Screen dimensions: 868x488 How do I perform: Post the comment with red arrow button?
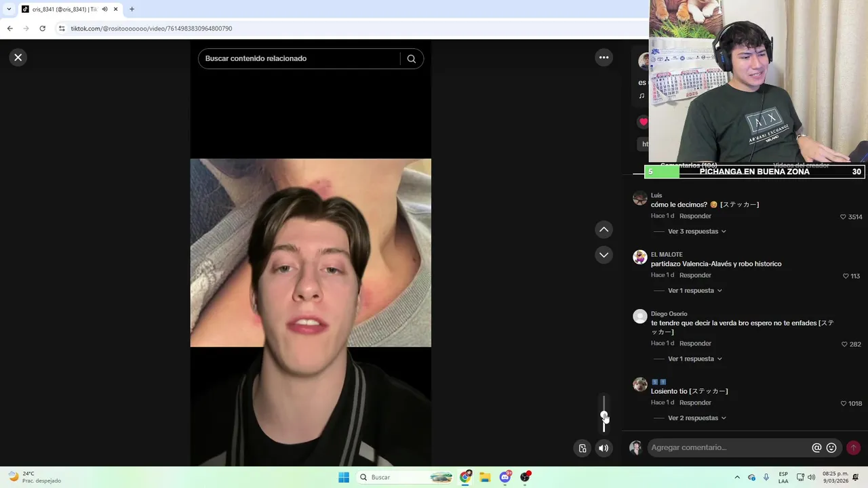[x=853, y=448]
